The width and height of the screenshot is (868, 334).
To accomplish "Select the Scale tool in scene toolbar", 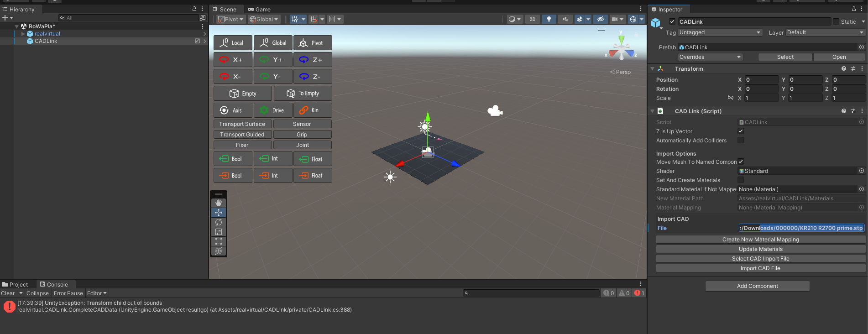I will click(219, 232).
